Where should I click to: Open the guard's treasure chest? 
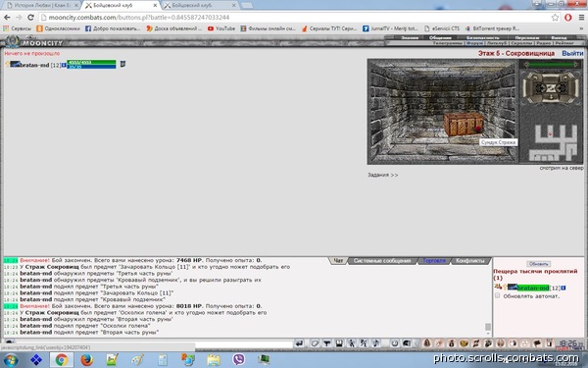(464, 124)
